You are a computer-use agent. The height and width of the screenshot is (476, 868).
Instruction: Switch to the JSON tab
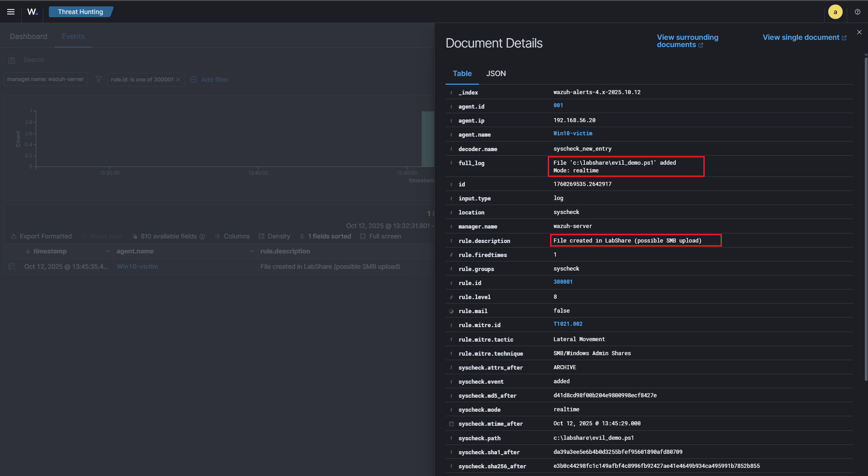coord(496,73)
